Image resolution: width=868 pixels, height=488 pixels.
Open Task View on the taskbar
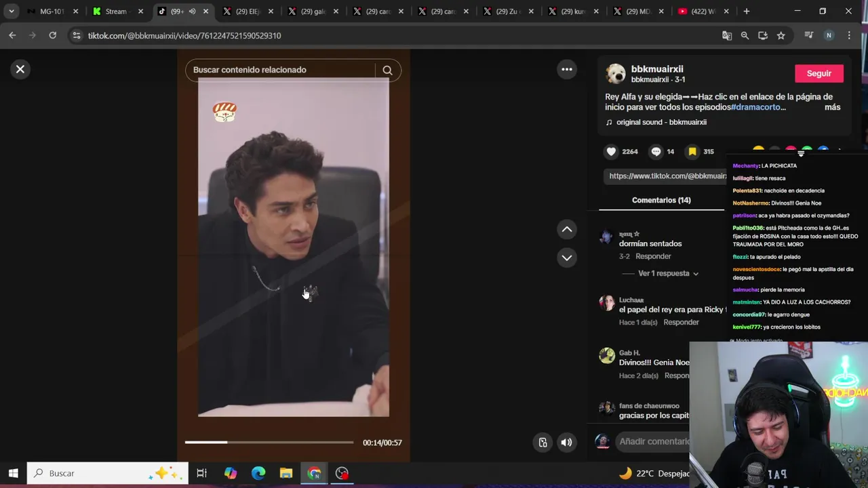[201, 473]
